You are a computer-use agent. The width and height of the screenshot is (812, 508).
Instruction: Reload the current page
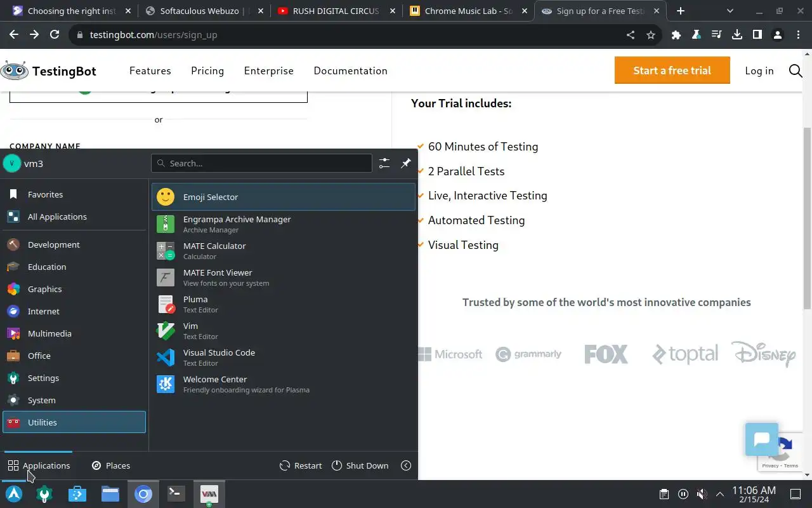[x=55, y=35]
